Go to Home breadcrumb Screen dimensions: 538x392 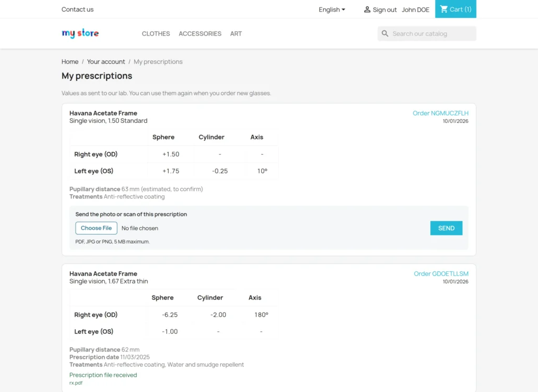point(70,62)
